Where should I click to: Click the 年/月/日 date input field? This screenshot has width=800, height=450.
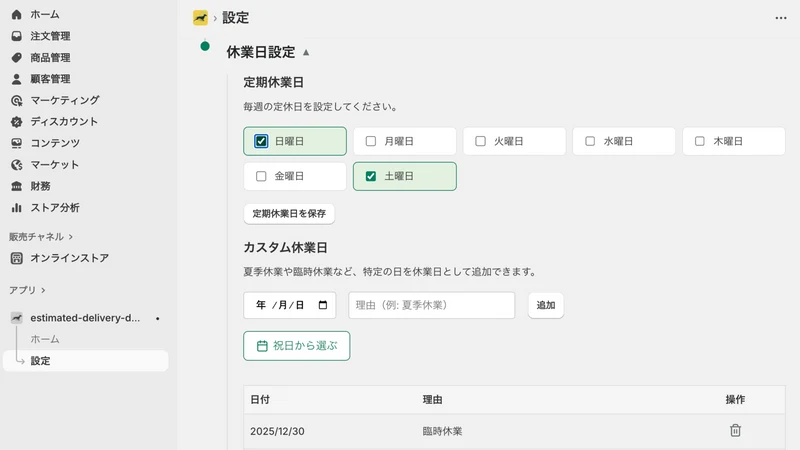[289, 305]
